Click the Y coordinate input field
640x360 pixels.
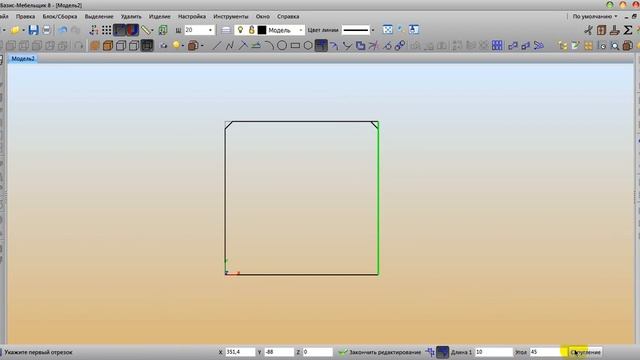279,352
